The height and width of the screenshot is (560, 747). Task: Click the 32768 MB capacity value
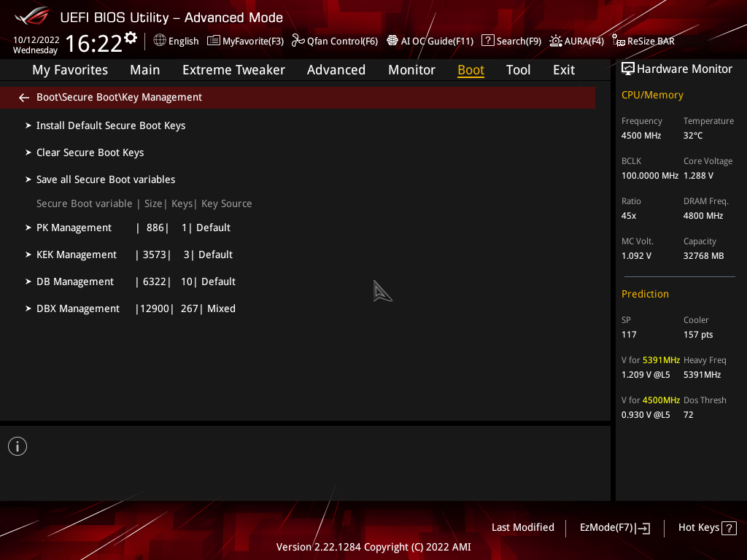click(703, 256)
